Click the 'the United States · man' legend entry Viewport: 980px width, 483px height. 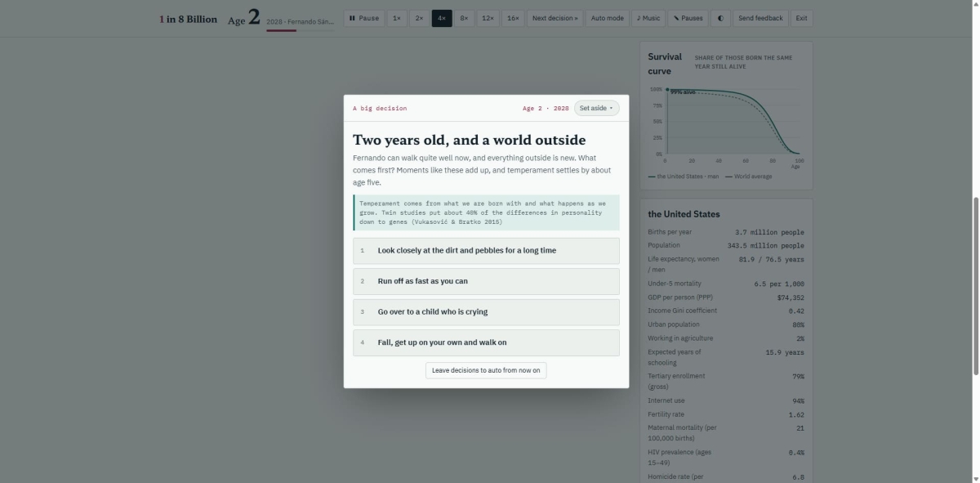(x=684, y=177)
